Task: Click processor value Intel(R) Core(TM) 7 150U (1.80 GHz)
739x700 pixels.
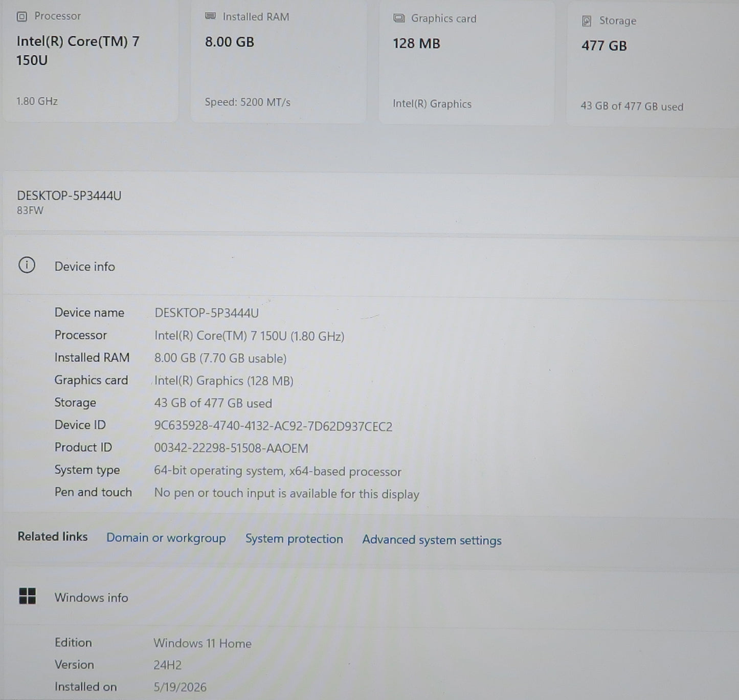Action: [x=250, y=336]
